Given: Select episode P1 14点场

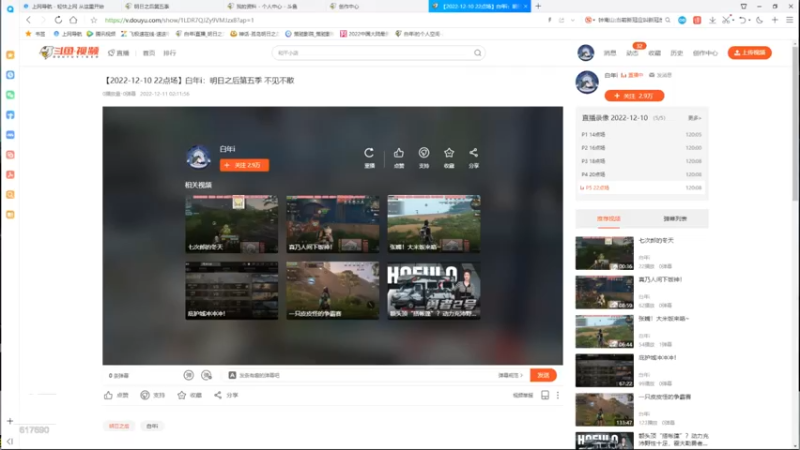Looking at the screenshot, I should click(641, 135).
